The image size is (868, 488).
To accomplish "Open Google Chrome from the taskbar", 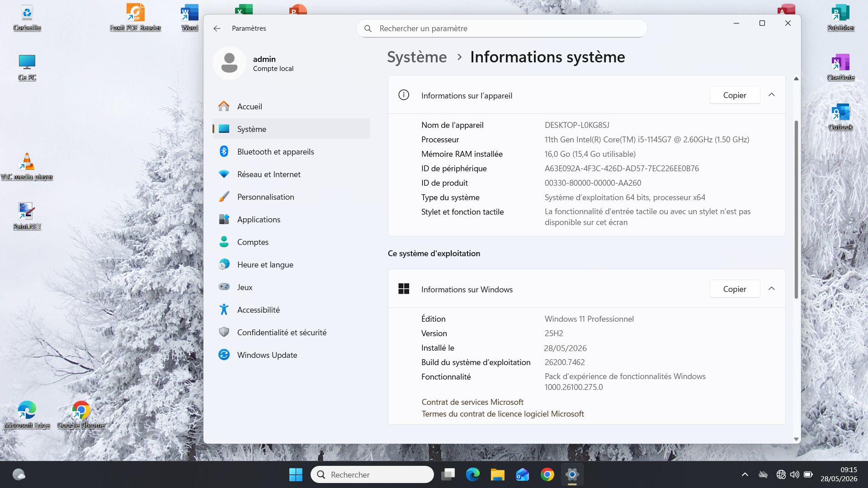I will point(547,474).
